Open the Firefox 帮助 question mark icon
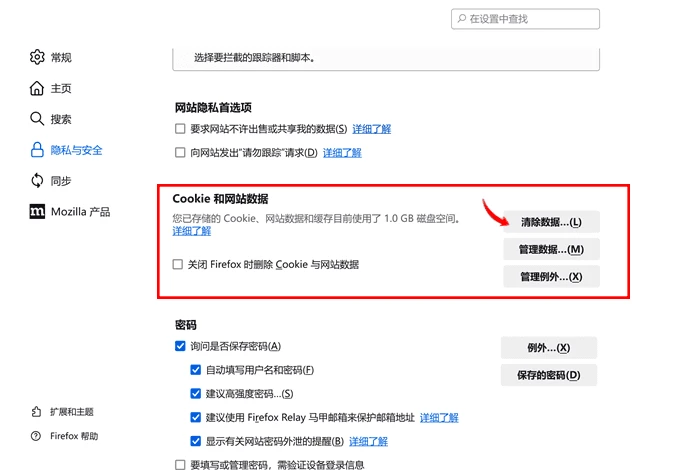 (x=36, y=436)
